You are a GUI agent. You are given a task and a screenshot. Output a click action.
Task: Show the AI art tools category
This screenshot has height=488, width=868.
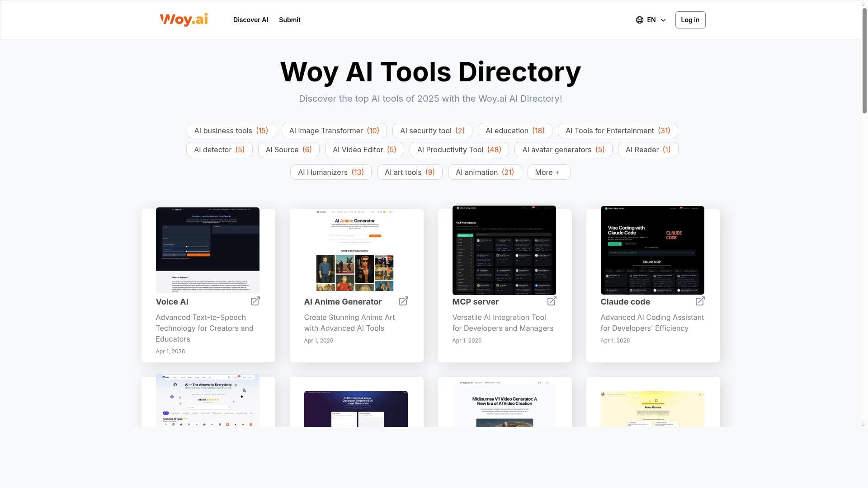pyautogui.click(x=410, y=172)
